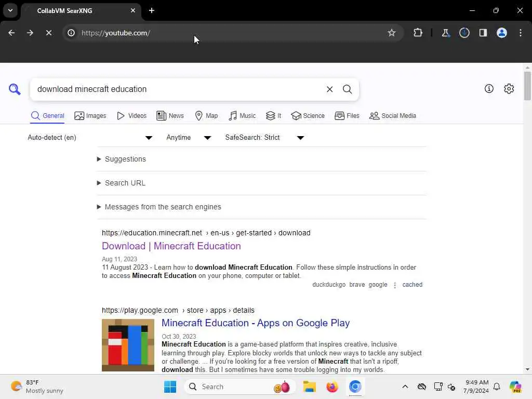Screen dimensions: 532x399
Task: Click the Chromium icon in the taskbar
Action: tap(355, 387)
